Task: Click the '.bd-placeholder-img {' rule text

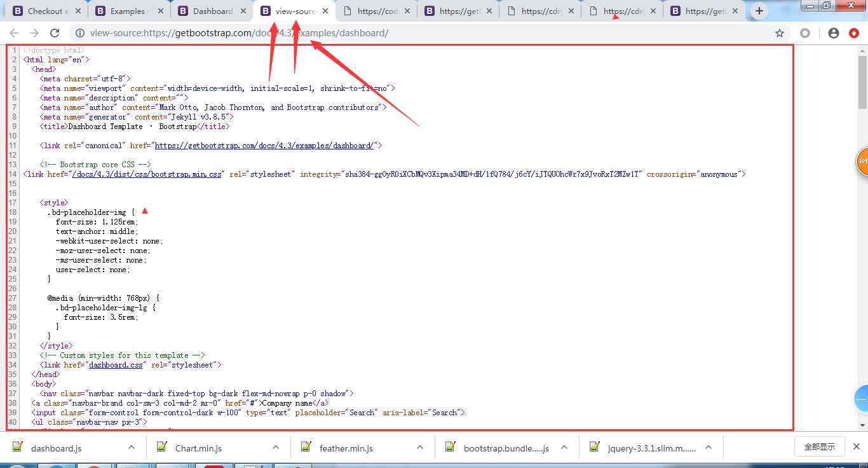Action: point(91,212)
